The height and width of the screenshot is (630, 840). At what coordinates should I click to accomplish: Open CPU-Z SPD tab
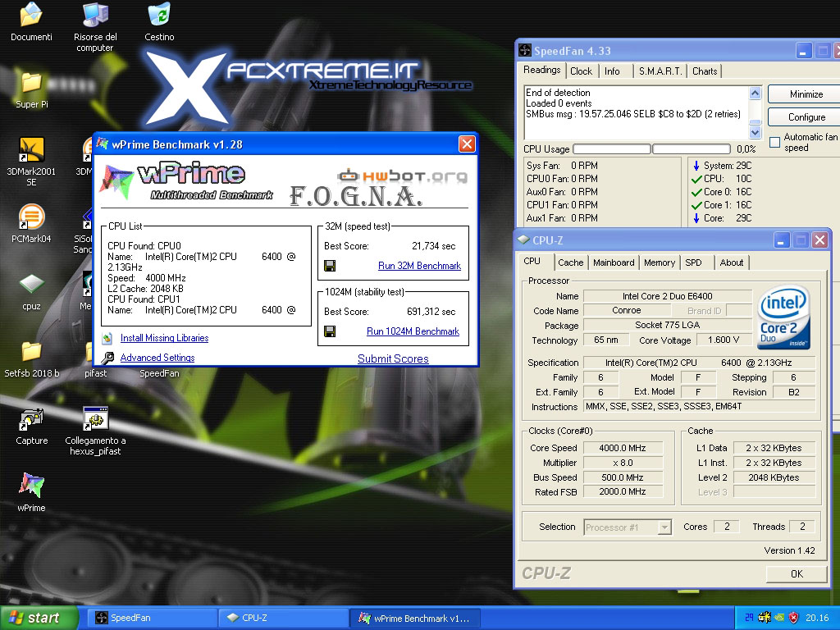click(x=693, y=262)
